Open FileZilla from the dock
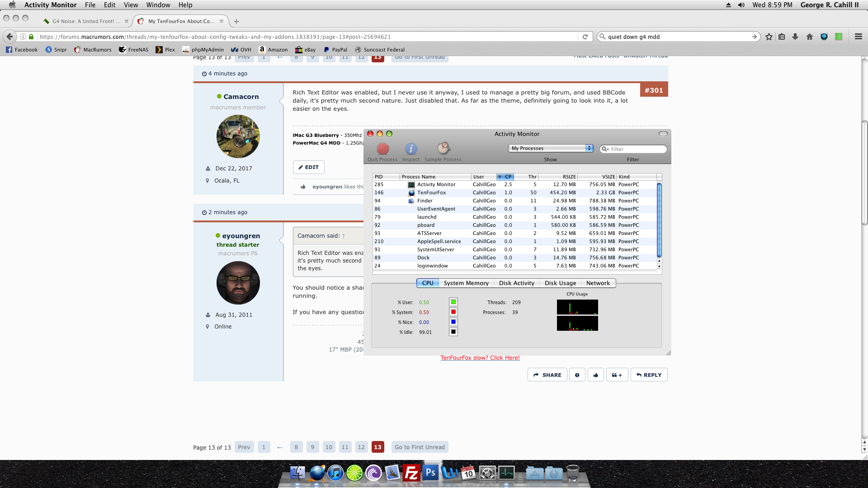The height and width of the screenshot is (488, 868). (x=411, y=473)
